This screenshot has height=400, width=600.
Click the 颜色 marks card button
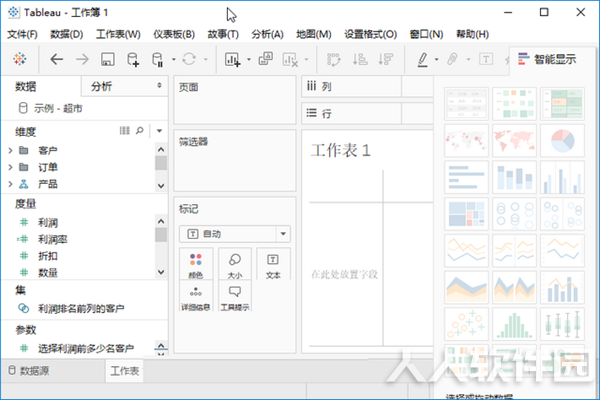tap(196, 265)
